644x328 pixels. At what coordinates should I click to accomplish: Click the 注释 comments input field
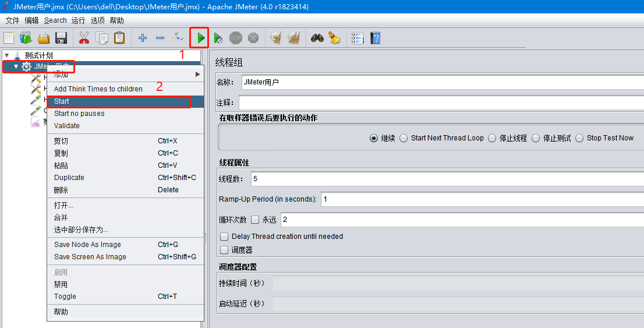(441, 103)
